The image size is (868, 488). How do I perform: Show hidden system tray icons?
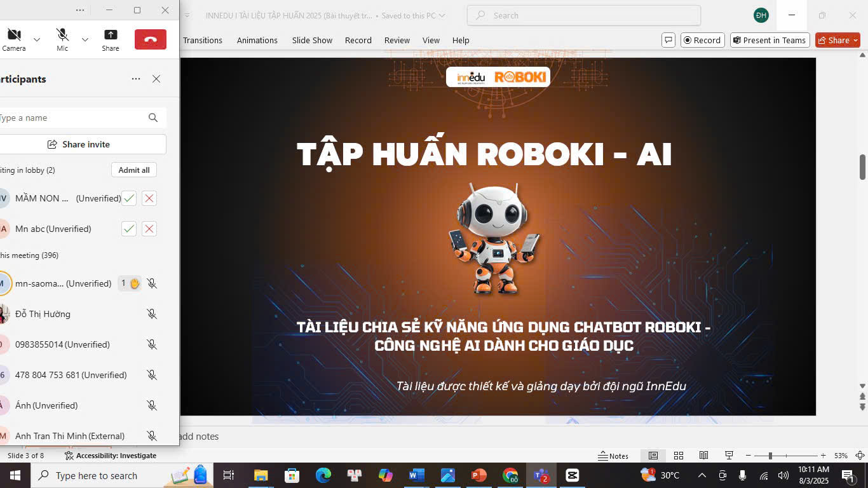tap(702, 475)
